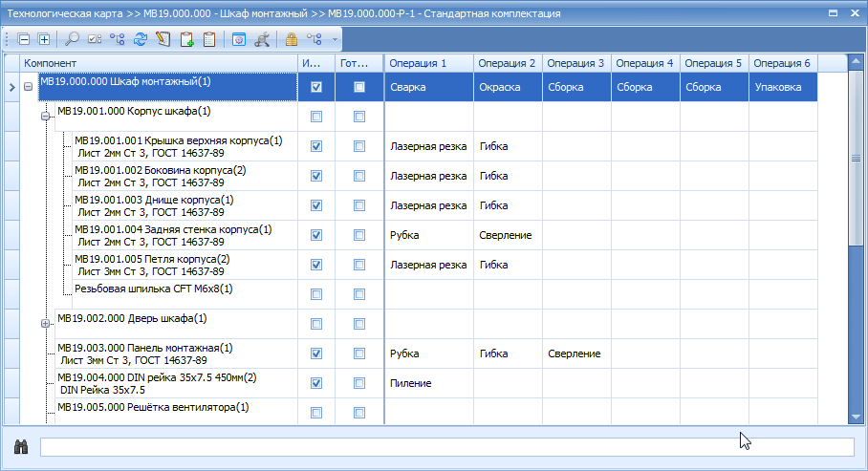Click the wrench tools settings icon
The image size is (868, 471).
pos(262,39)
